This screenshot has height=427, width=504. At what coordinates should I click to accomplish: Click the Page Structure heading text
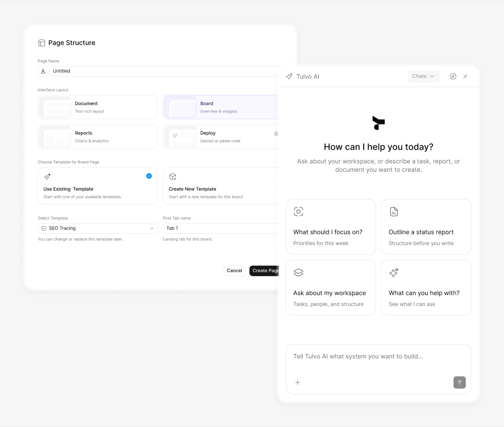pyautogui.click(x=71, y=43)
